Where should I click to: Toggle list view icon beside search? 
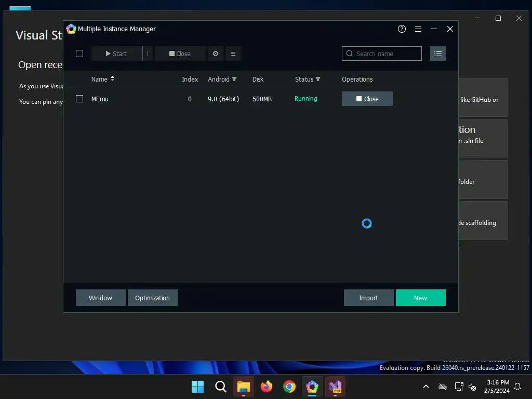[437, 54]
